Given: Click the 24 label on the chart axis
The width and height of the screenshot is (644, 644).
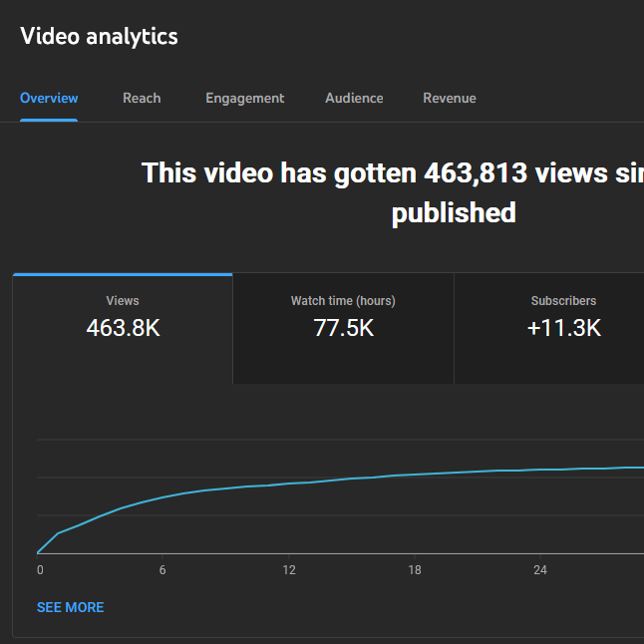Looking at the screenshot, I should [540, 570].
